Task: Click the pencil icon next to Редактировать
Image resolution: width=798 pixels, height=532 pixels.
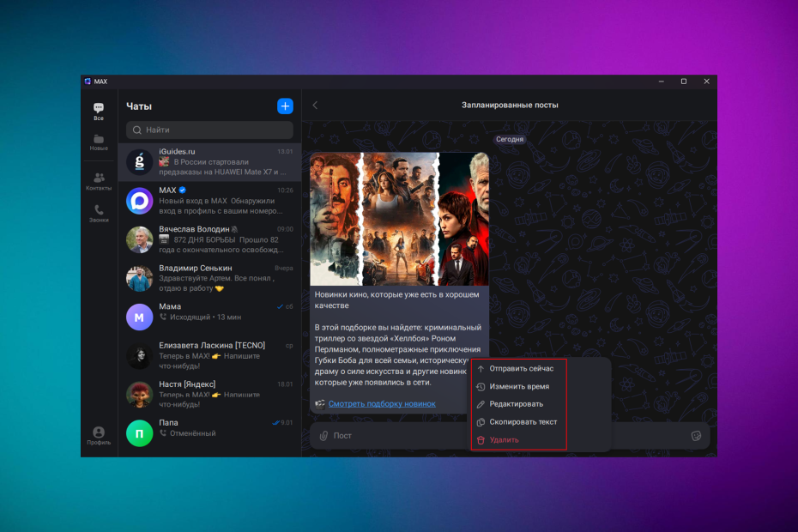Action: pos(481,404)
